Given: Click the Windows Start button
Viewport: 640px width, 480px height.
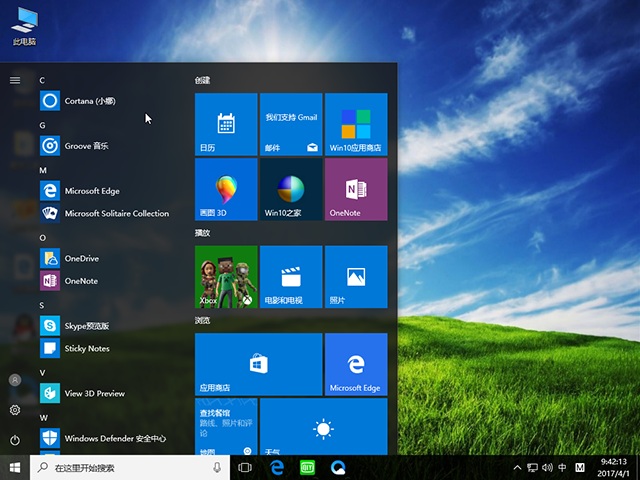Looking at the screenshot, I should [15, 467].
